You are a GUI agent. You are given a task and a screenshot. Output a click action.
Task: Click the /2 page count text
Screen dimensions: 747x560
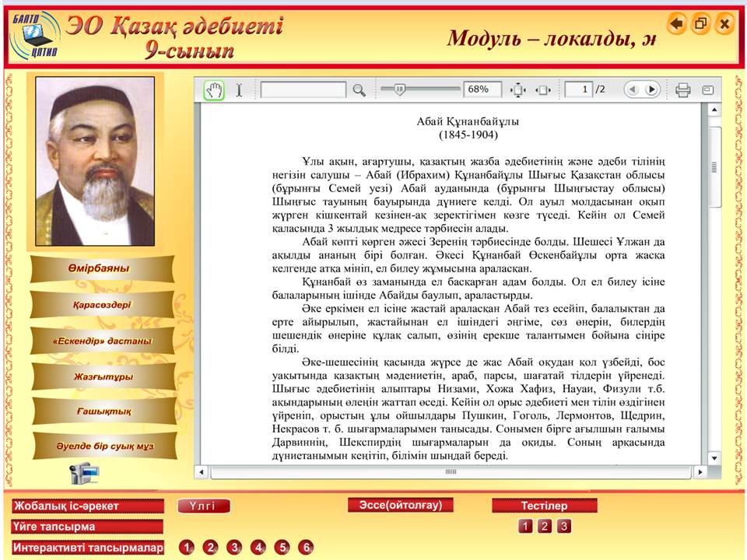tap(600, 89)
